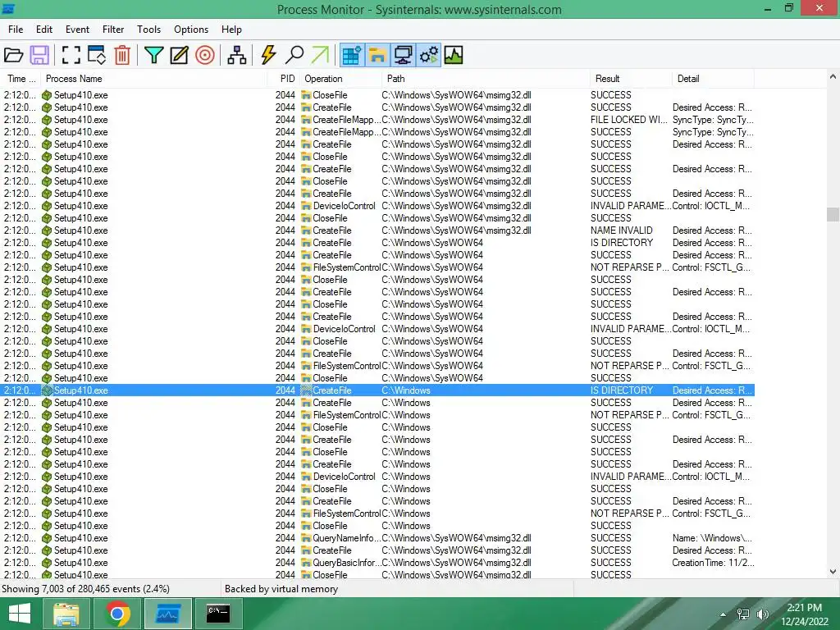The width and height of the screenshot is (840, 630).
Task: Open the Filter funnel icon
Action: 153,55
